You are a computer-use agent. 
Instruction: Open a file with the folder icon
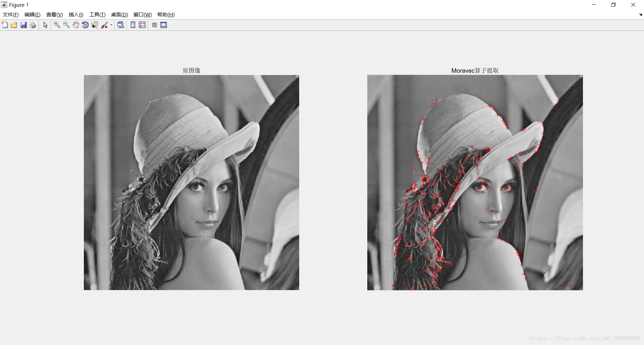click(x=14, y=25)
